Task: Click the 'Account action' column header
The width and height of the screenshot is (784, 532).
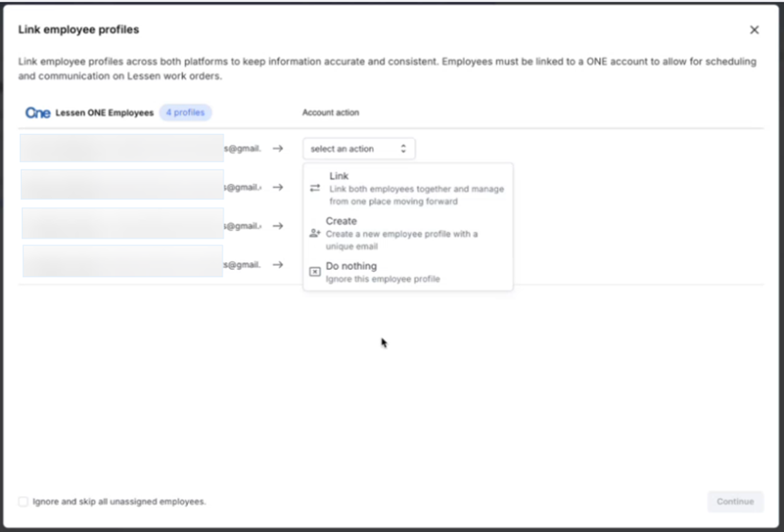Action: (330, 113)
